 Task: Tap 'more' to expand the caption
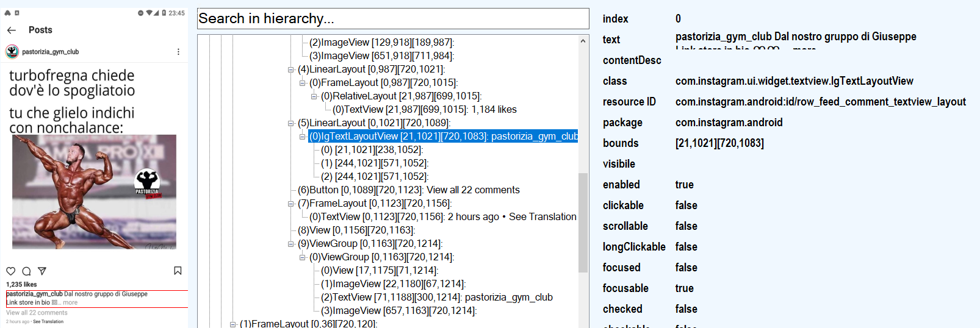click(70, 302)
